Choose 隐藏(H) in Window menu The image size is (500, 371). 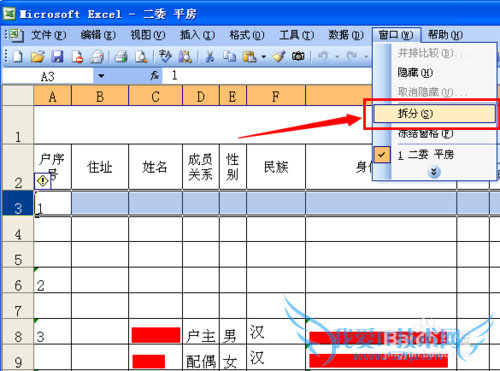[x=434, y=72]
